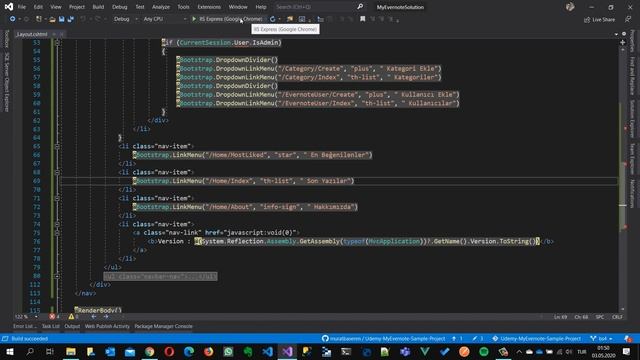Click the yellow warning count indicator
Viewport: 640px width, 360px height.
click(x=73, y=317)
